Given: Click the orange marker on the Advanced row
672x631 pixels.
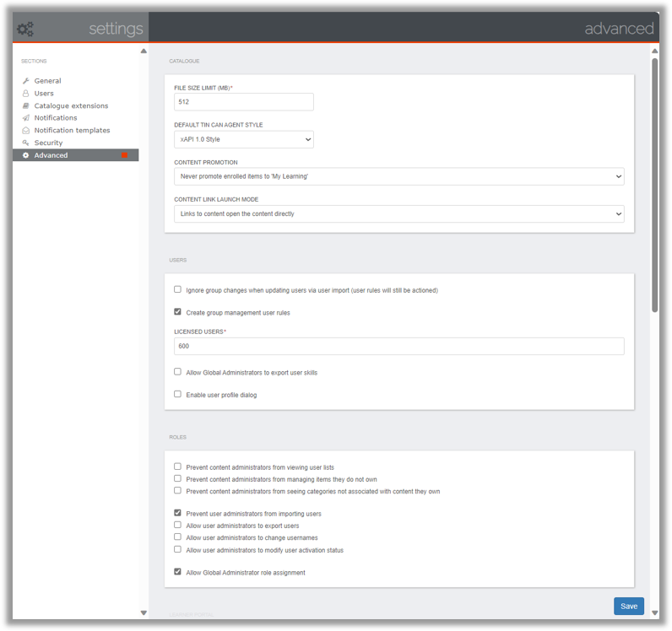Looking at the screenshot, I should coord(124,154).
